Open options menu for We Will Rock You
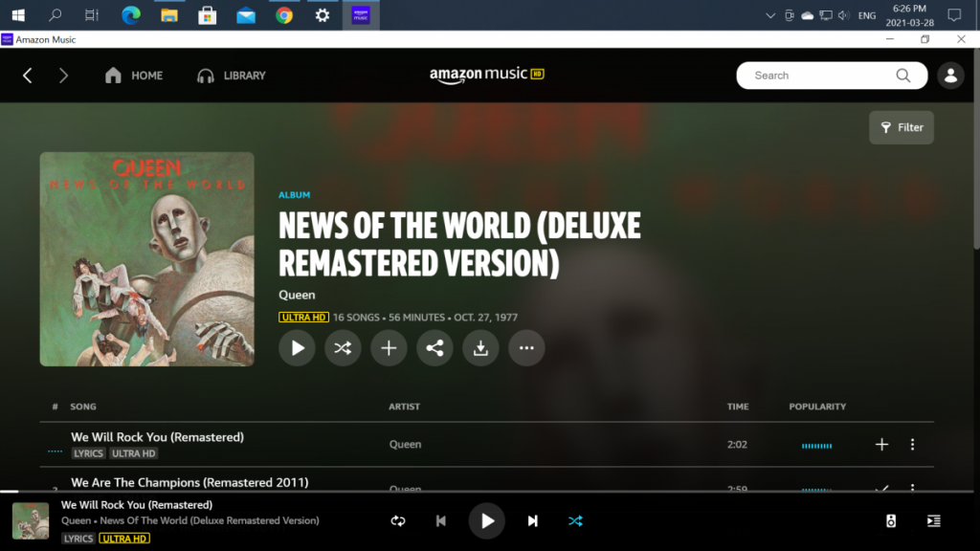The image size is (980, 551). 912,445
